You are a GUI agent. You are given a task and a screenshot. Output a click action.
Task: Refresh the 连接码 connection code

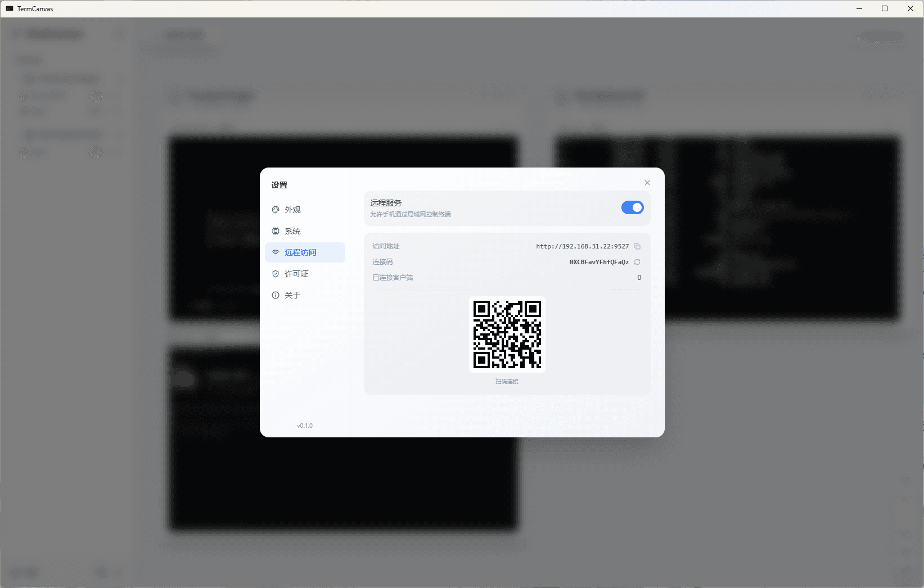pyautogui.click(x=637, y=262)
